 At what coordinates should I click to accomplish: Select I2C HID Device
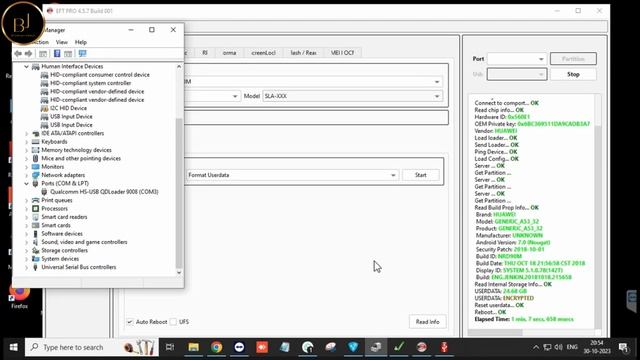tap(68, 108)
